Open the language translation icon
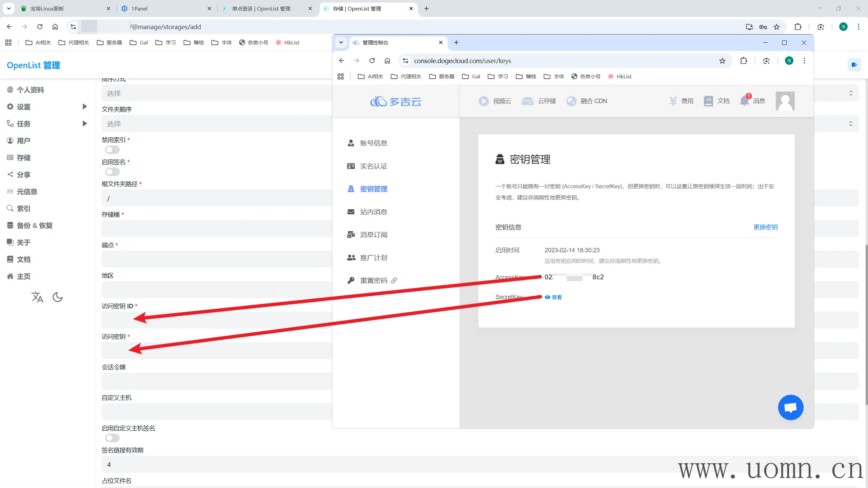This screenshot has height=488, width=868. pyautogui.click(x=37, y=297)
